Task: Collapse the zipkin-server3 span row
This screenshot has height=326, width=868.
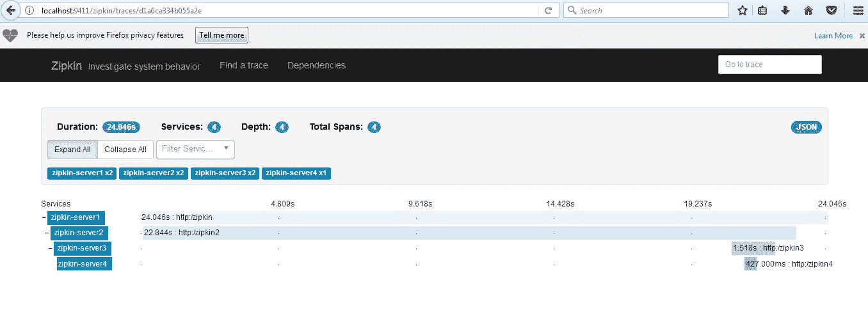Action: 51,248
